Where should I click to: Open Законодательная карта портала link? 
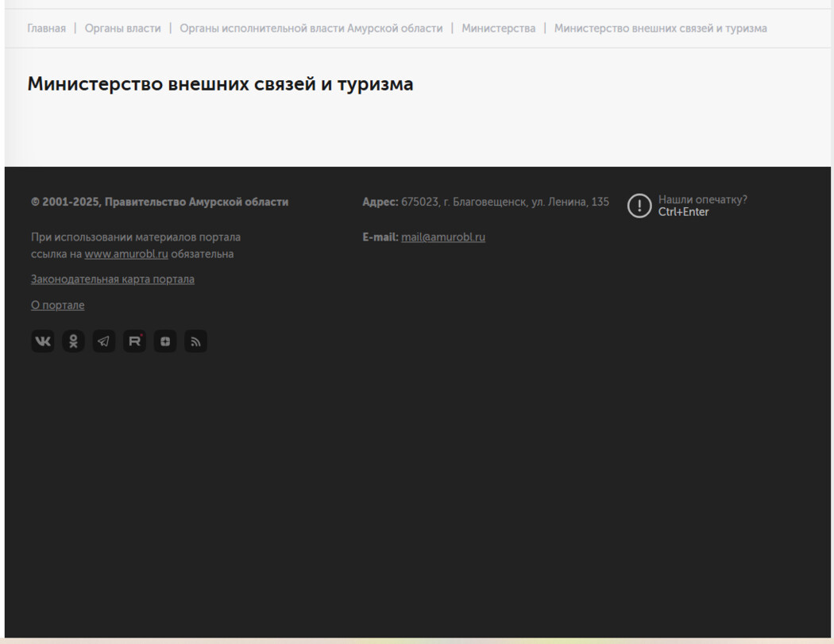(113, 280)
